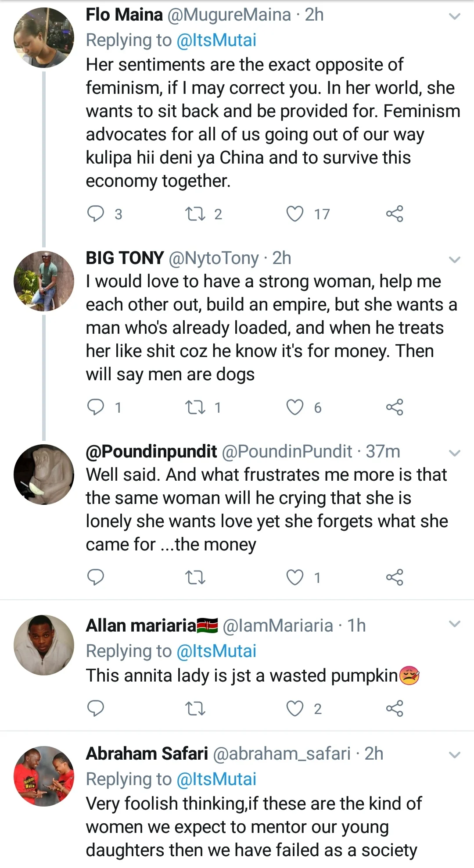The width and height of the screenshot is (474, 868).
Task: Reply to Allan mariaria's pumpkin tweet
Action: (96, 708)
